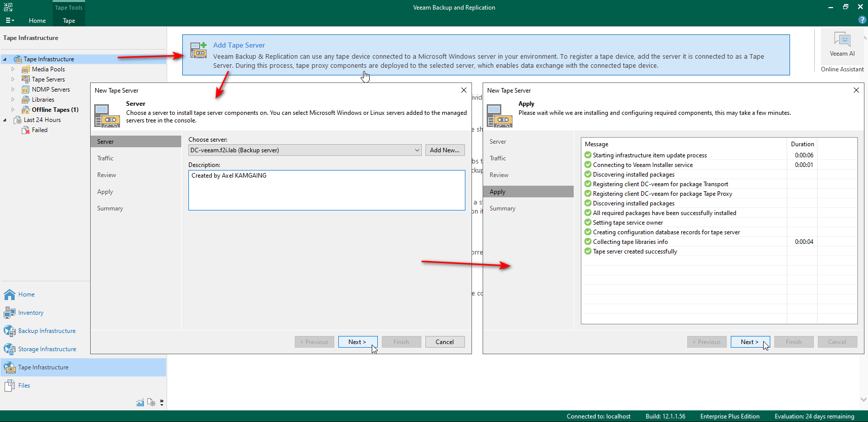Open the Tape Tools contextual tab
Viewport: 868px width, 422px height.
[69, 8]
